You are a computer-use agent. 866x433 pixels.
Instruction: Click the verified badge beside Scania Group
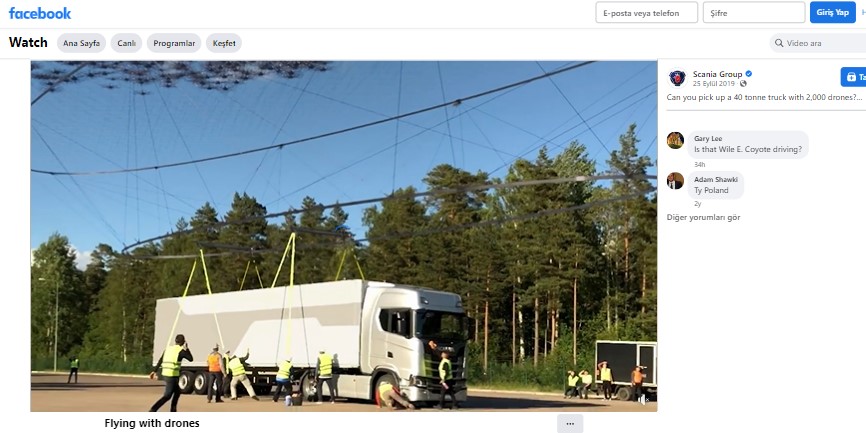coord(748,74)
